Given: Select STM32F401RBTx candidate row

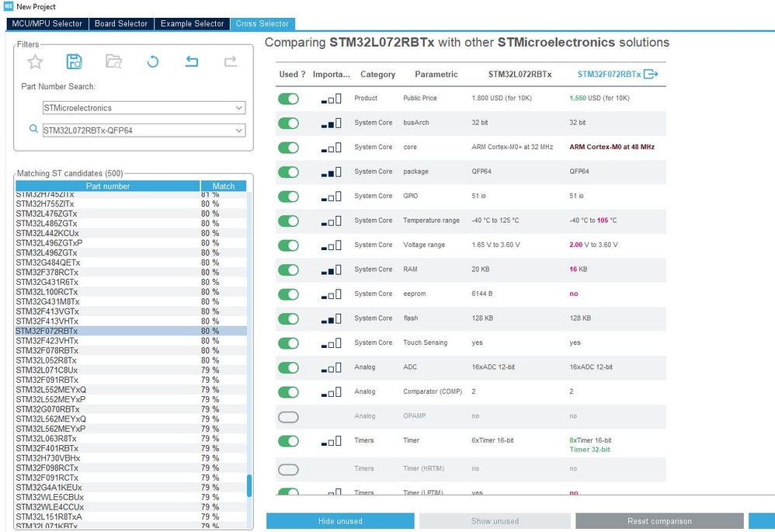Looking at the screenshot, I should (131, 448).
